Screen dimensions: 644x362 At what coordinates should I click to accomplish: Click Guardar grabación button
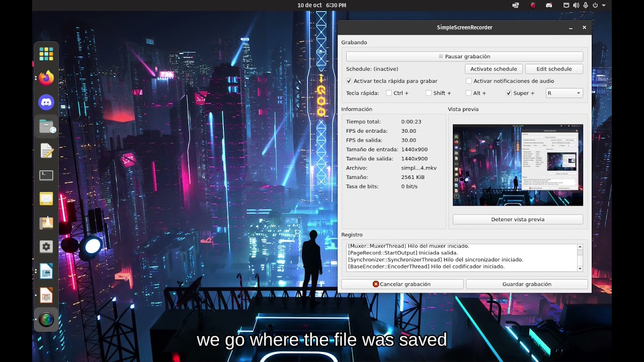[527, 284]
